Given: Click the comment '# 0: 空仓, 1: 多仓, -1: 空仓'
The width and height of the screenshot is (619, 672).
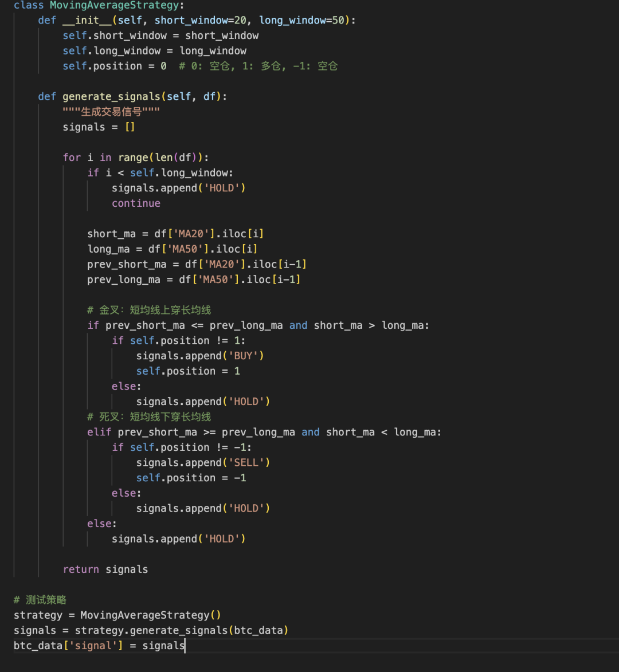Looking at the screenshot, I should click(x=258, y=66).
